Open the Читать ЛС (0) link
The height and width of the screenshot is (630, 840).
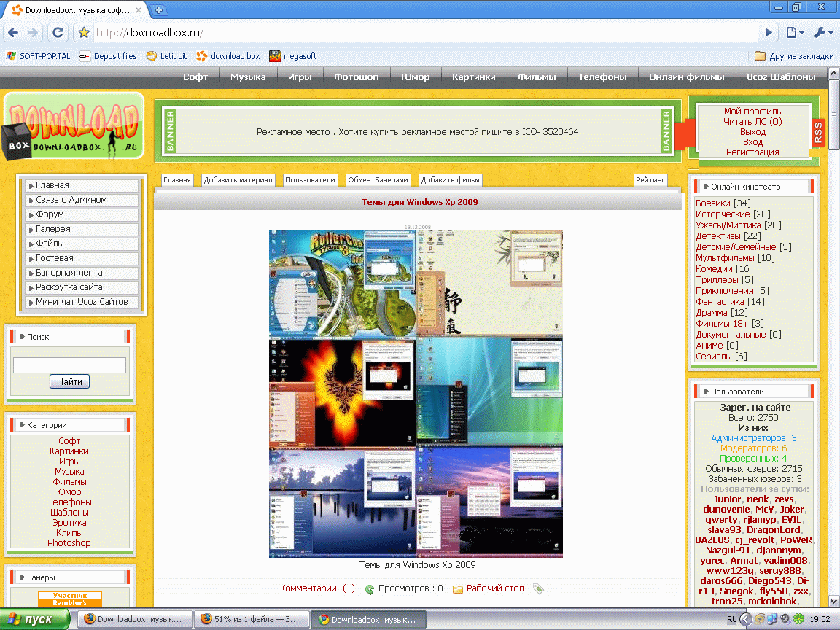click(752, 122)
